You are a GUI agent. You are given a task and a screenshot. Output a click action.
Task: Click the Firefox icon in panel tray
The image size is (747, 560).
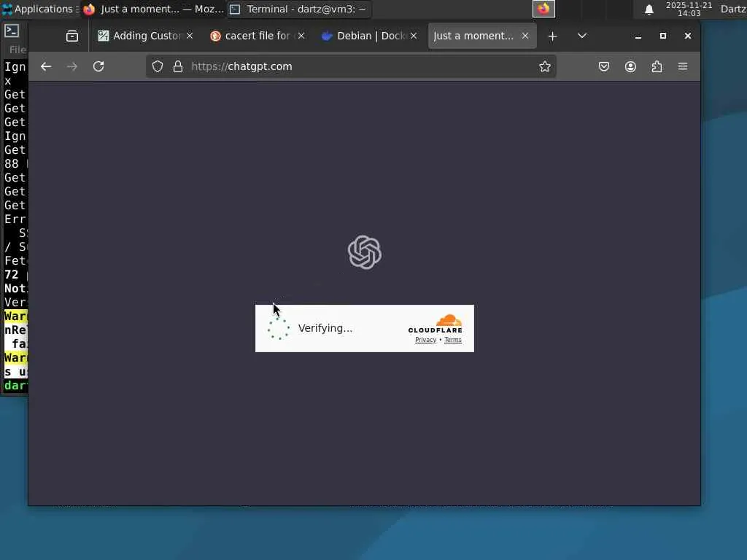(x=543, y=9)
